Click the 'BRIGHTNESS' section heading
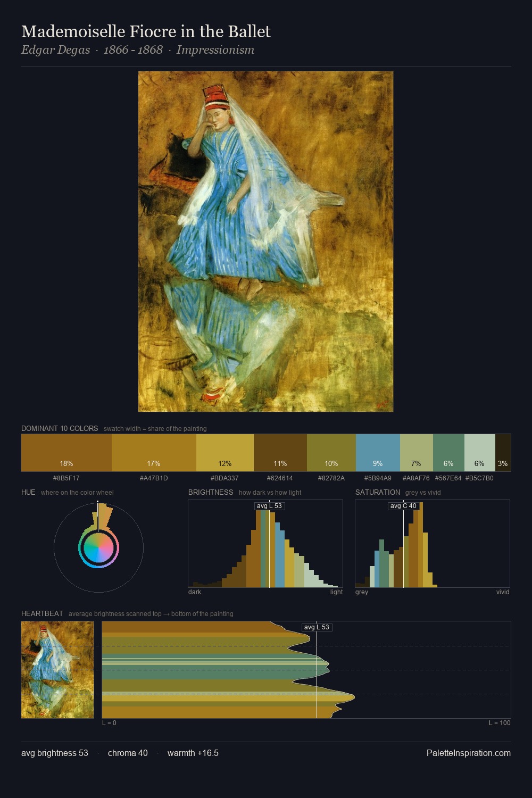 coord(211,492)
